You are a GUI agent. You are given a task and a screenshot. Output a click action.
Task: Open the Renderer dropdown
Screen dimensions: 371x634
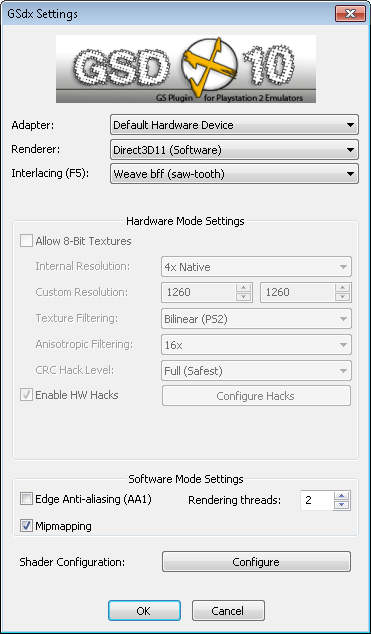click(x=234, y=150)
